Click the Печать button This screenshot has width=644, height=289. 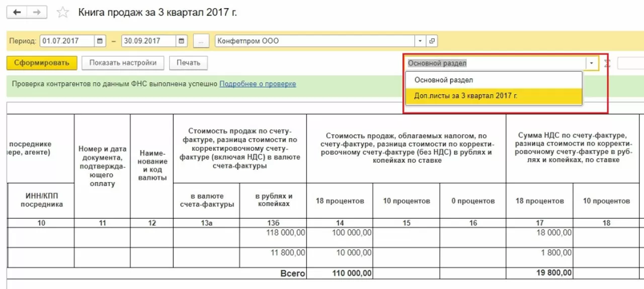(188, 63)
